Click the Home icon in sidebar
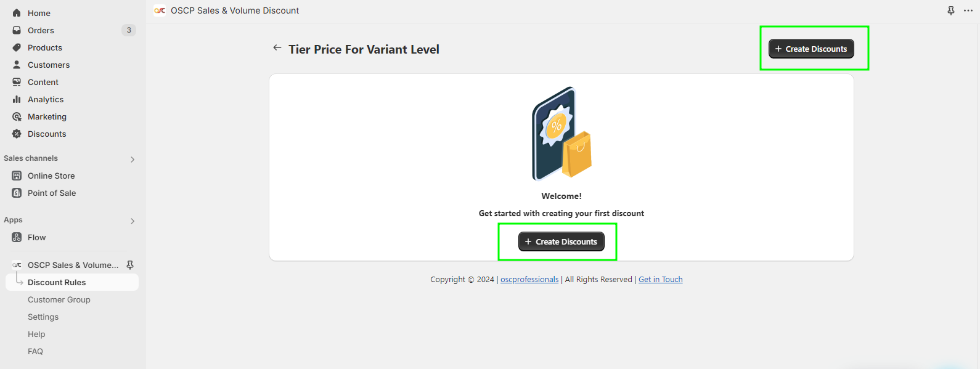 17,13
